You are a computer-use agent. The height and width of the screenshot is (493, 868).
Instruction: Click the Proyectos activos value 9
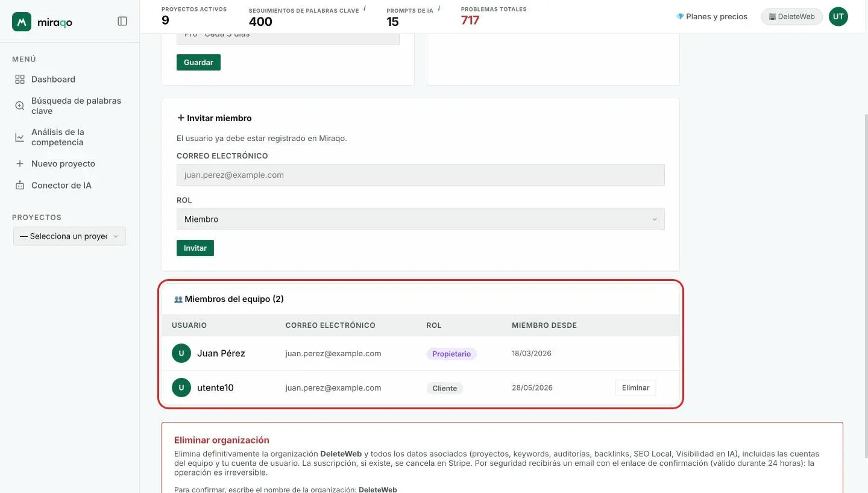pos(165,20)
